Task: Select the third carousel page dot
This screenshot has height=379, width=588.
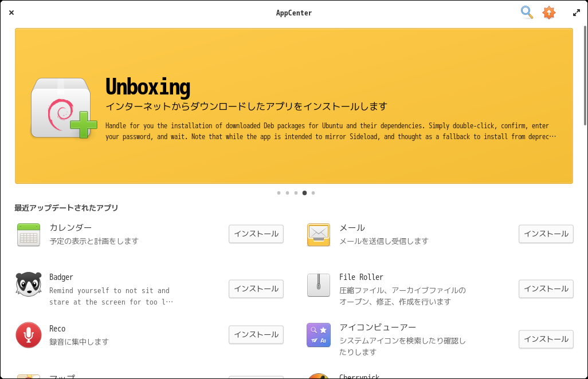Action: tap(296, 193)
